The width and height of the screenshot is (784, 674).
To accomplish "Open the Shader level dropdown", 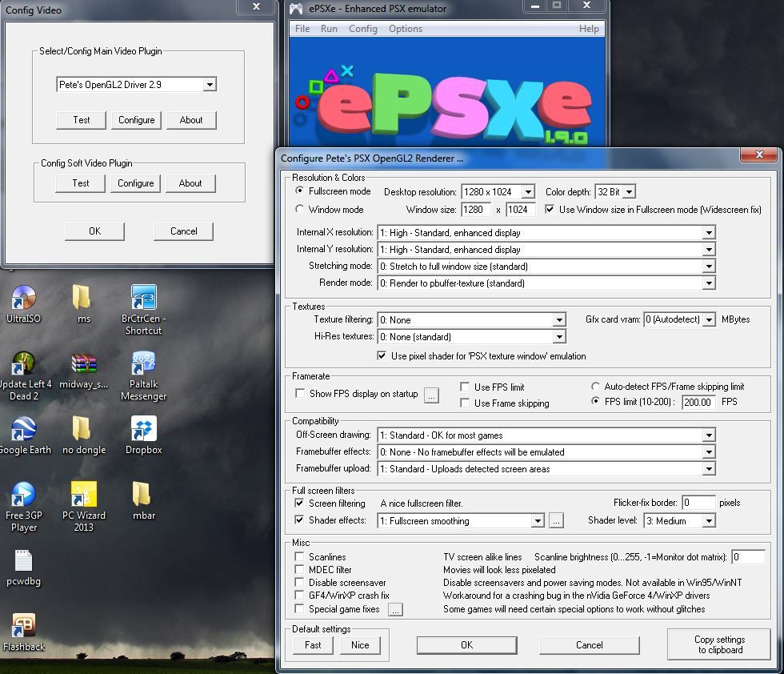I will pyautogui.click(x=708, y=521).
